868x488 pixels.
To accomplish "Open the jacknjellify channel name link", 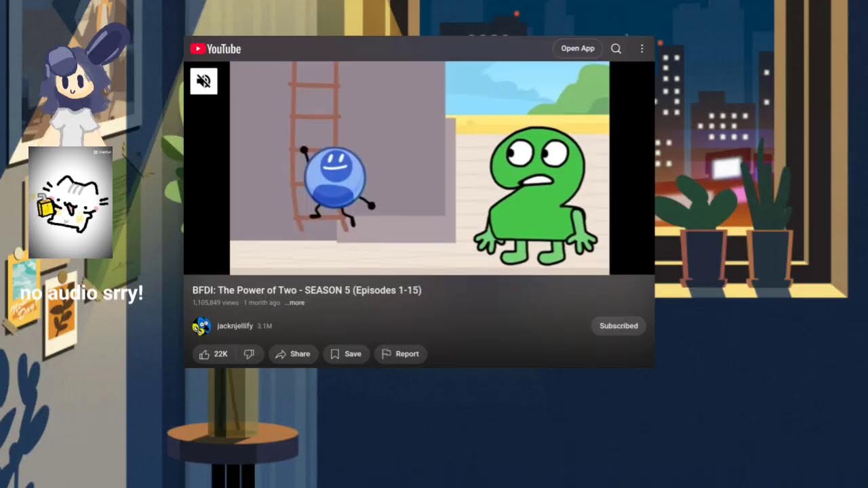I will click(235, 326).
